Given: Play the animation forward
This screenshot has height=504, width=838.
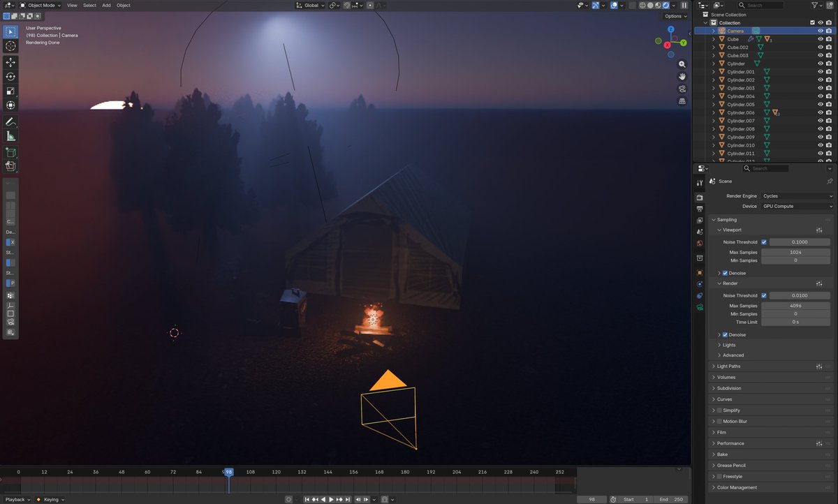Looking at the screenshot, I should [x=331, y=499].
